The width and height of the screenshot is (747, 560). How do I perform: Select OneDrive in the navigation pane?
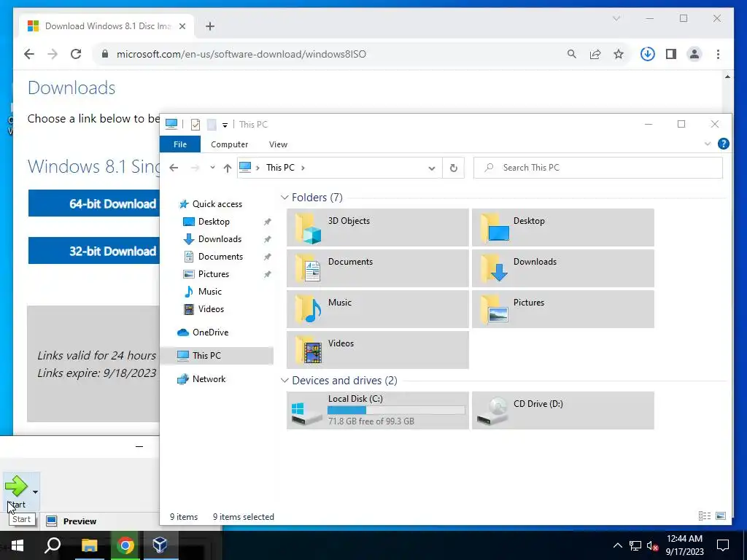tap(210, 332)
